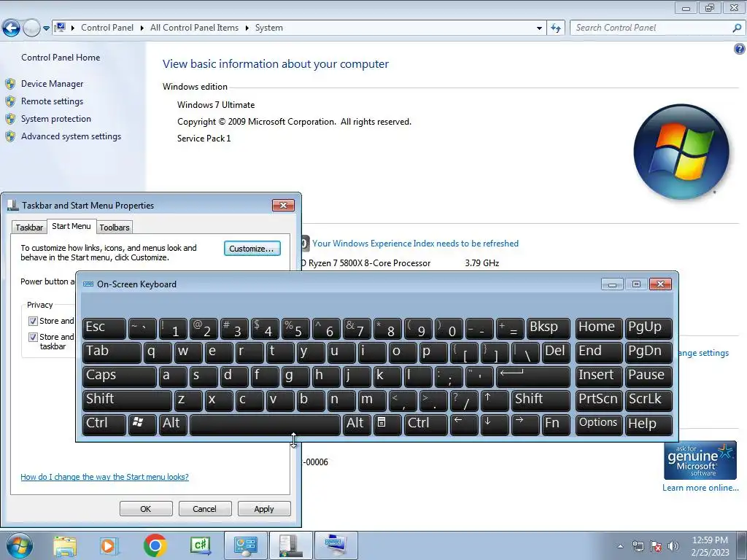Click the right arrow key on keyboard
Image resolution: width=747 pixels, height=560 pixels.
coord(525,424)
